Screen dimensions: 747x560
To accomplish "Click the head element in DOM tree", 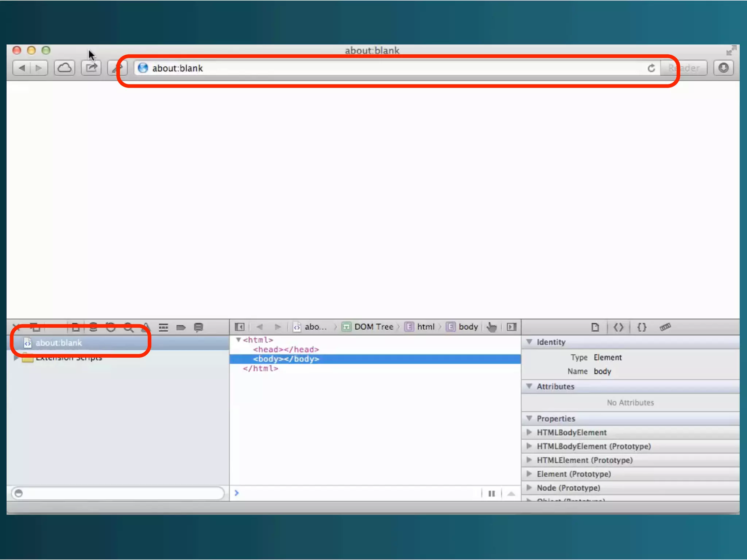I will coord(286,350).
